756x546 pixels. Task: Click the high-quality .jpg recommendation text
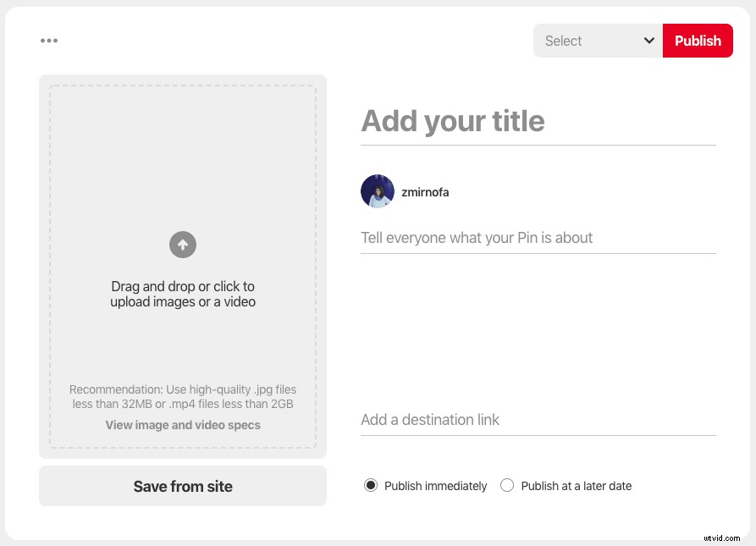[x=183, y=396]
